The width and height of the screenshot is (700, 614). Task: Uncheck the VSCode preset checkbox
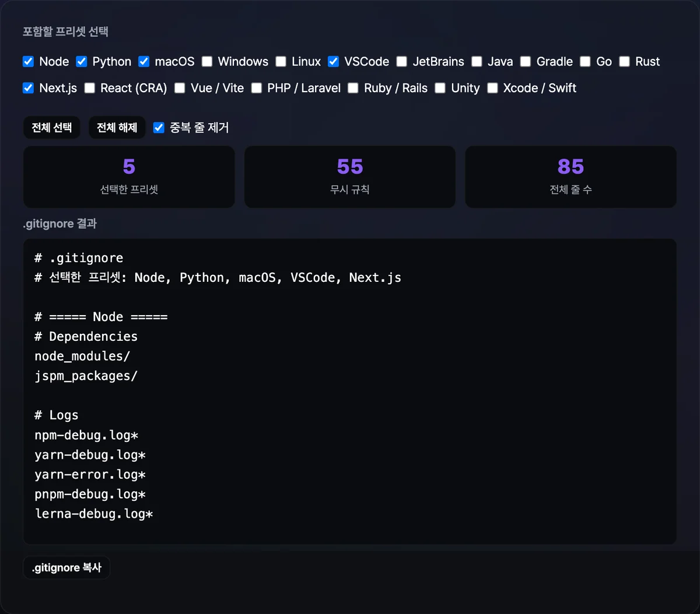(333, 61)
